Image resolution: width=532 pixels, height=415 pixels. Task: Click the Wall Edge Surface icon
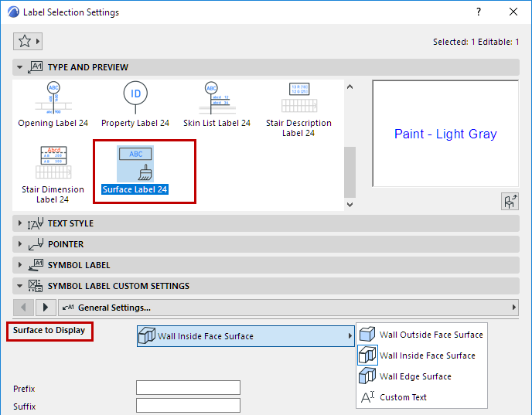[x=367, y=376]
